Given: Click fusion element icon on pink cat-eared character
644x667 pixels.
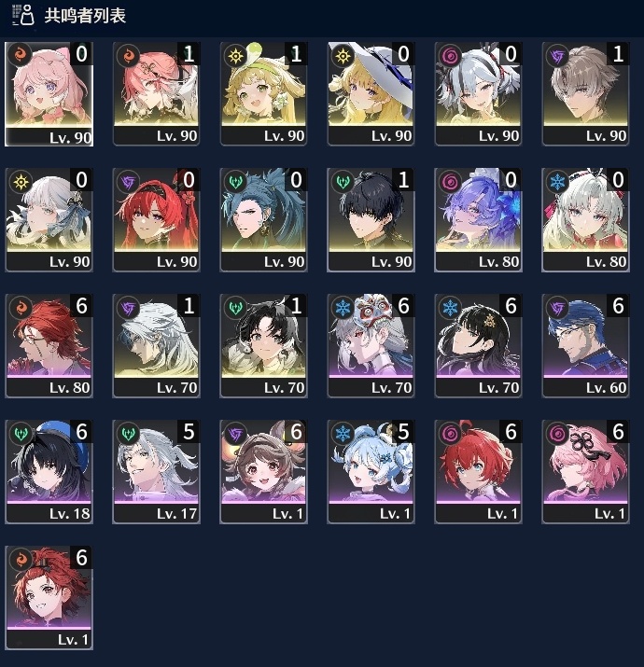Looking at the screenshot, I should coord(21,55).
